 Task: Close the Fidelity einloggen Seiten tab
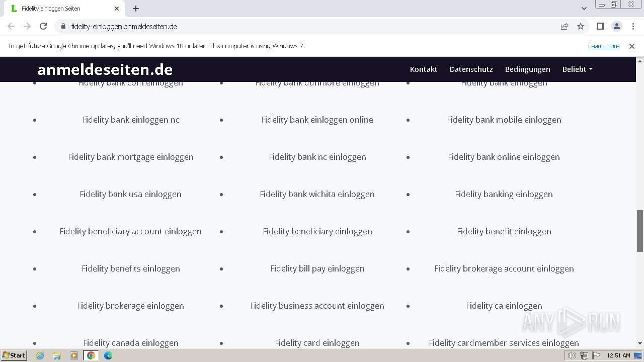(117, 9)
